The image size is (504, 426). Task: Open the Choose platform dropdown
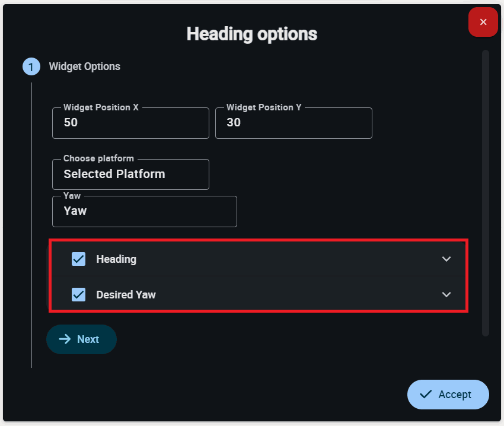pos(130,174)
